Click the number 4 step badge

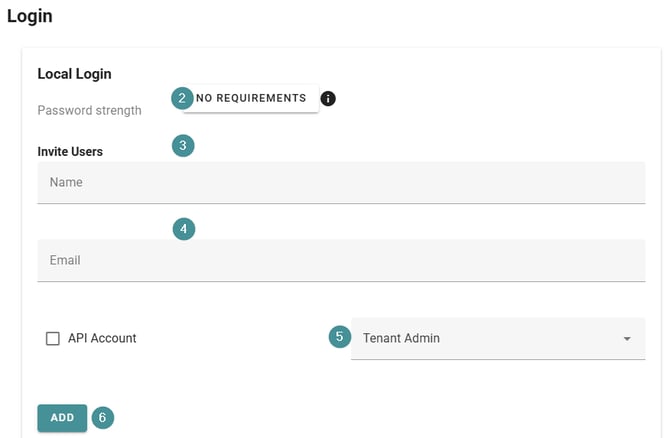[x=182, y=229]
